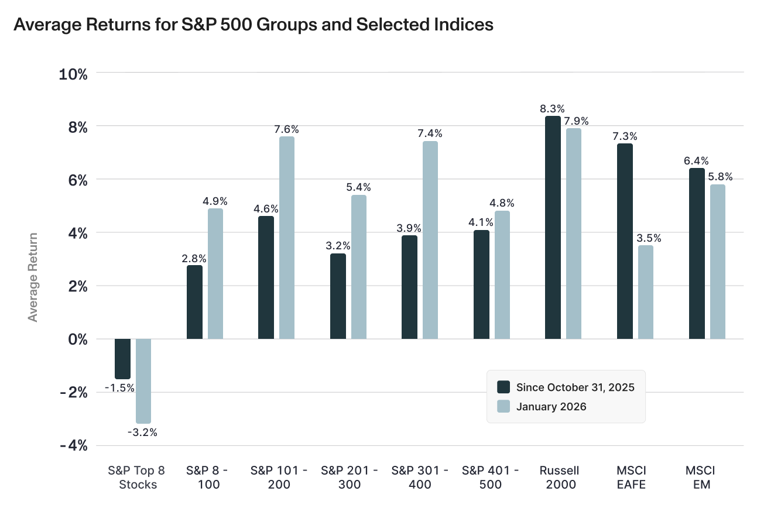Select the 7.6% light bar for S&P 101 - 200
The width and height of the screenshot is (781, 532).
pyautogui.click(x=287, y=238)
